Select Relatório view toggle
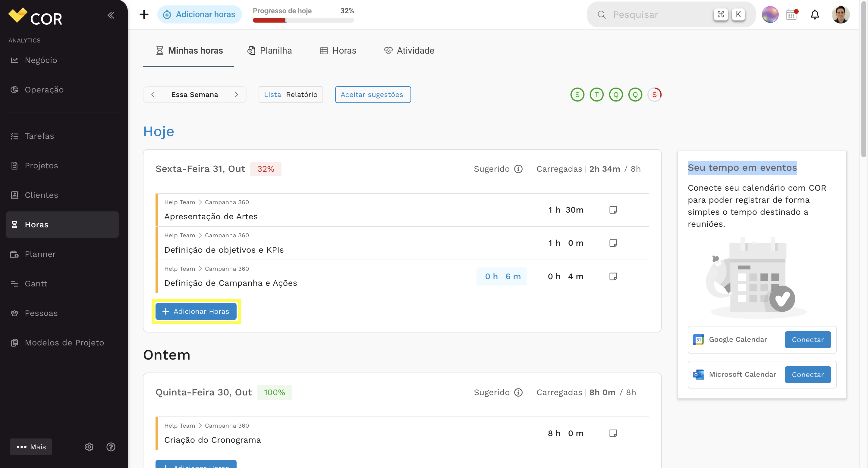The height and width of the screenshot is (468, 868). point(302,95)
